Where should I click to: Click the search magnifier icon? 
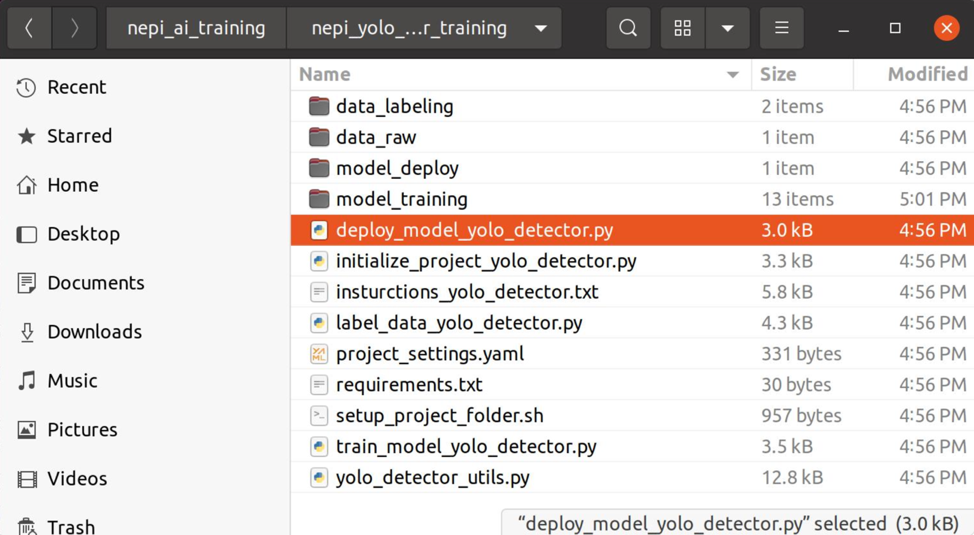click(628, 29)
